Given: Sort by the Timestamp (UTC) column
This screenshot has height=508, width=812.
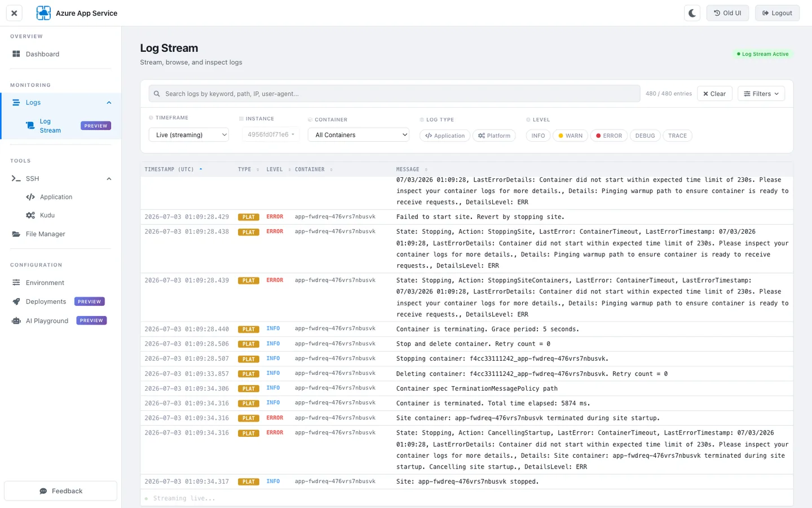Looking at the screenshot, I should point(173,169).
